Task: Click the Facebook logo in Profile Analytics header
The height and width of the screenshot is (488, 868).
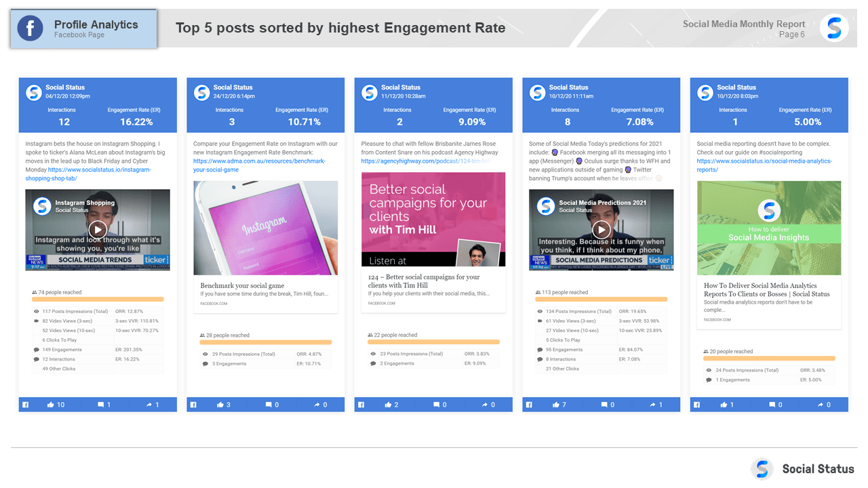Action: tap(31, 28)
